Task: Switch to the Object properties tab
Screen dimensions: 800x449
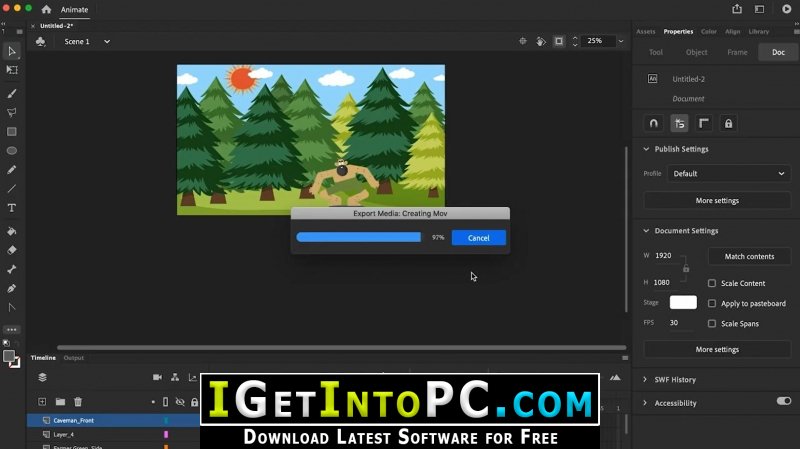Action: pyautogui.click(x=696, y=52)
